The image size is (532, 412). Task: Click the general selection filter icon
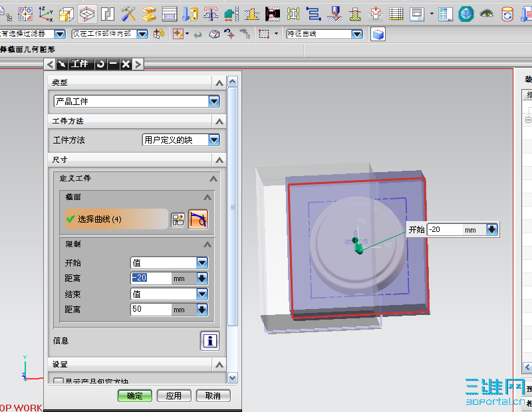coord(178,34)
